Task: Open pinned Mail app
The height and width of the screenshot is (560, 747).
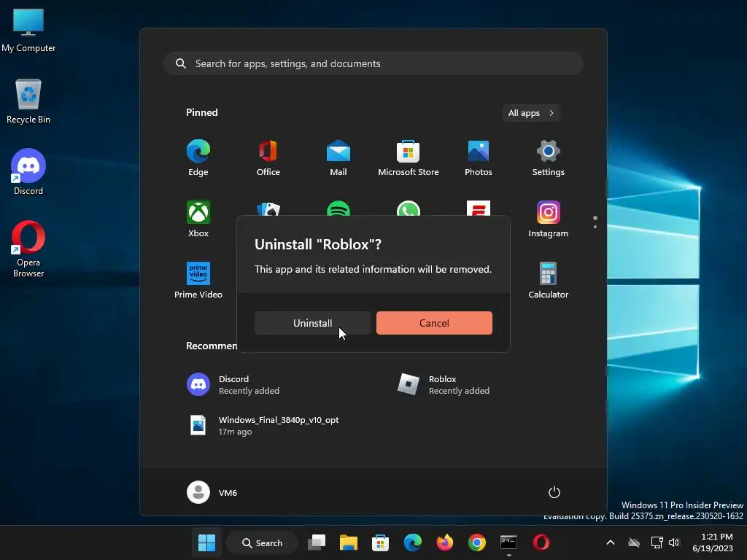Action: point(338,158)
